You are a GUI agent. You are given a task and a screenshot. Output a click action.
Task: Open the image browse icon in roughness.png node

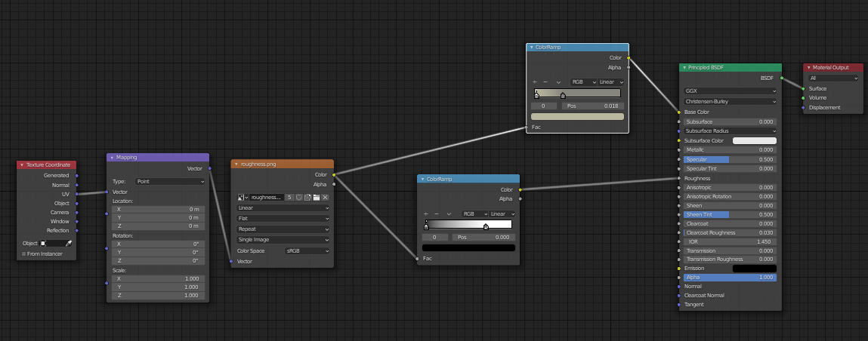point(242,198)
